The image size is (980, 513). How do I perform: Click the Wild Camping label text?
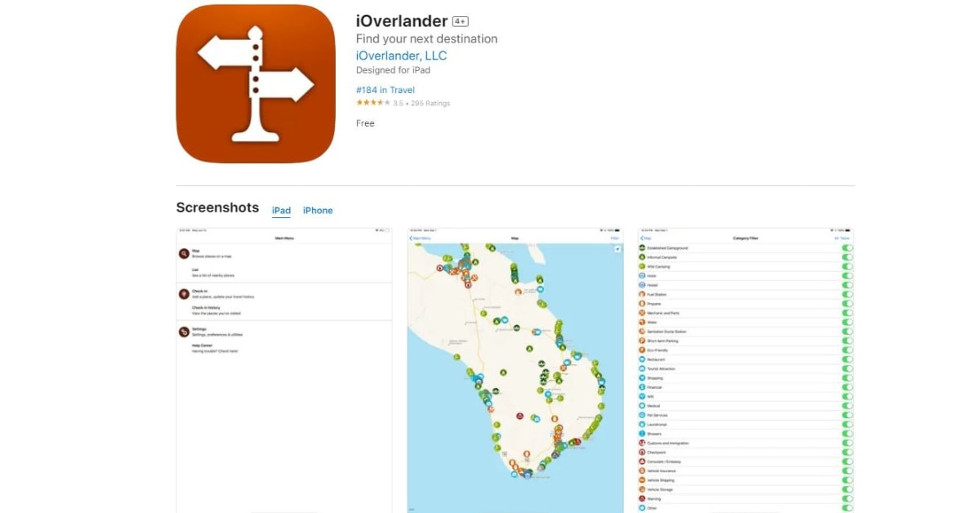click(659, 266)
